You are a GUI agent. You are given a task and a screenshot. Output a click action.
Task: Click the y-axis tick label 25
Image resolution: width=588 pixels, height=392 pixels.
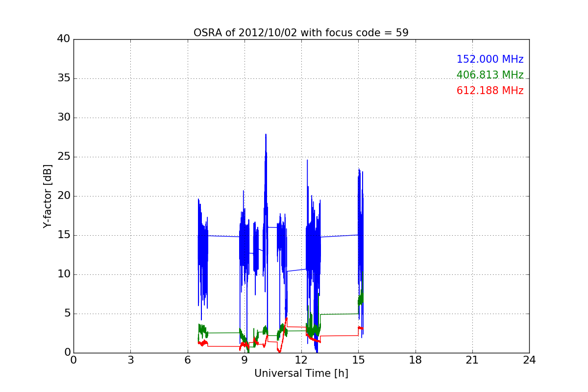[x=64, y=157]
